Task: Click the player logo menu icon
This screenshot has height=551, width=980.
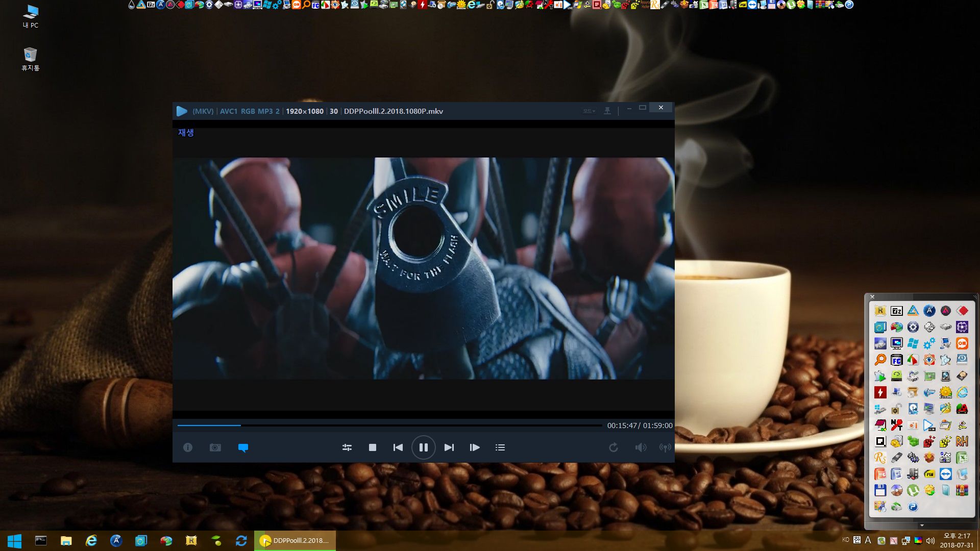Action: [182, 111]
